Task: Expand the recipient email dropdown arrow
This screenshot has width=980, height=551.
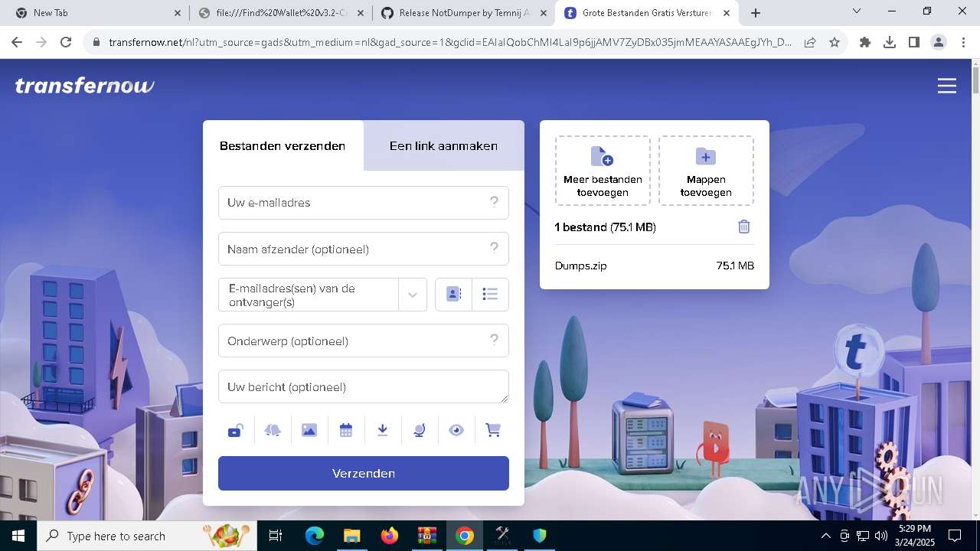Action: 413,295
